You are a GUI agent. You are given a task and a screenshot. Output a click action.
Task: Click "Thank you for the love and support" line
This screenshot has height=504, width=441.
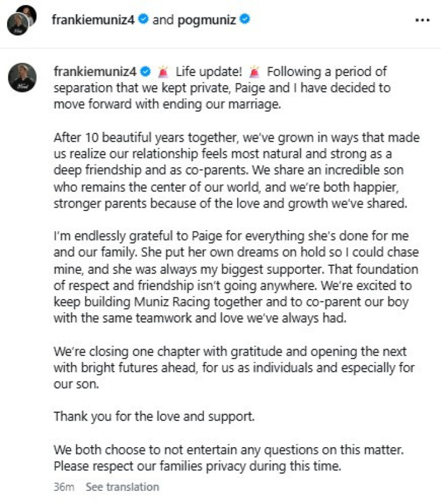(x=154, y=416)
